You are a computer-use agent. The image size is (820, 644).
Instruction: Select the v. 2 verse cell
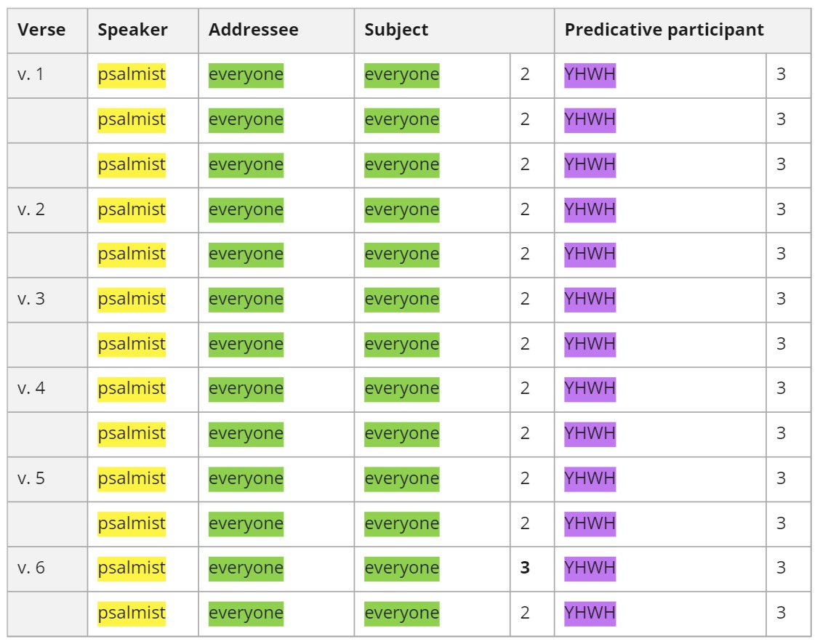(x=31, y=209)
